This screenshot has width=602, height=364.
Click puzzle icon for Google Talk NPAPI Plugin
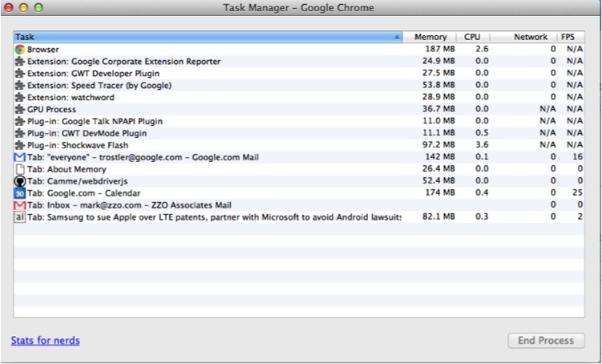coord(20,121)
